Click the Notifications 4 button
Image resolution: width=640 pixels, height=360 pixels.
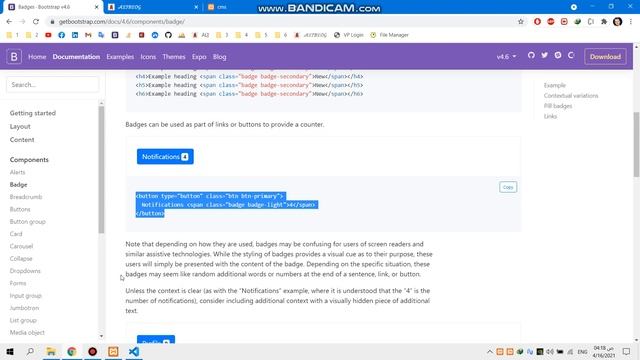tap(165, 157)
